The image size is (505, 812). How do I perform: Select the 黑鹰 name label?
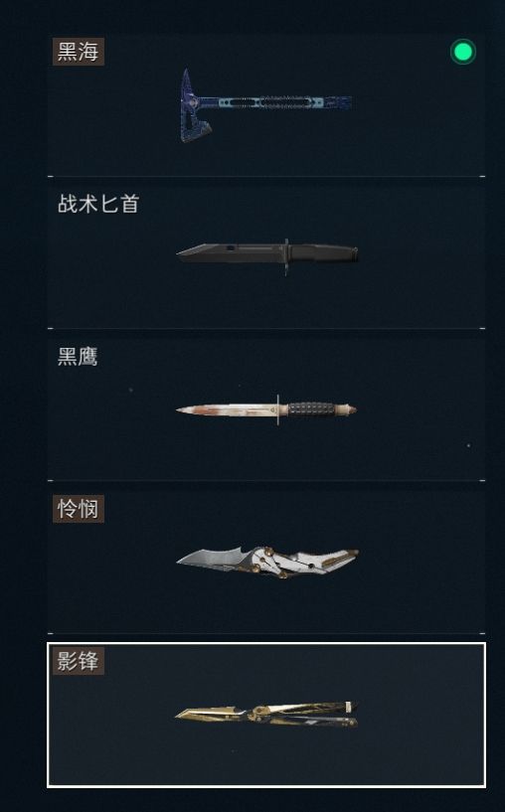pos(78,356)
